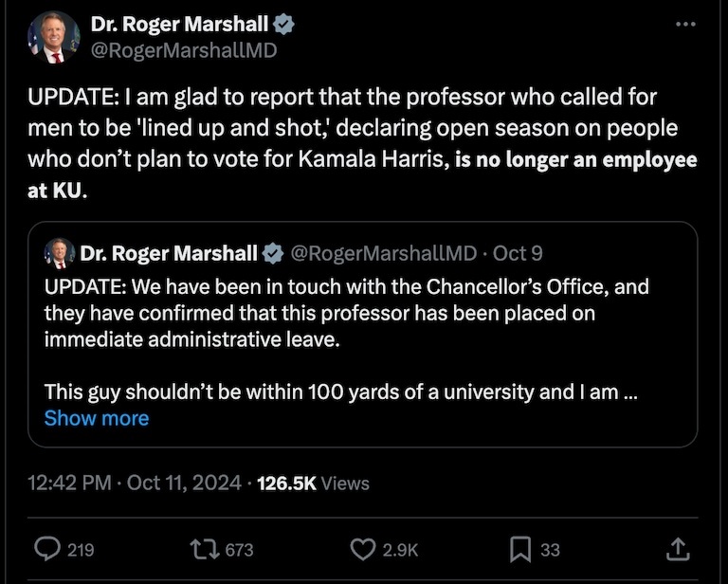Click the Dr. Roger Marshall display name at top
The image size is (728, 584).
[179, 24]
